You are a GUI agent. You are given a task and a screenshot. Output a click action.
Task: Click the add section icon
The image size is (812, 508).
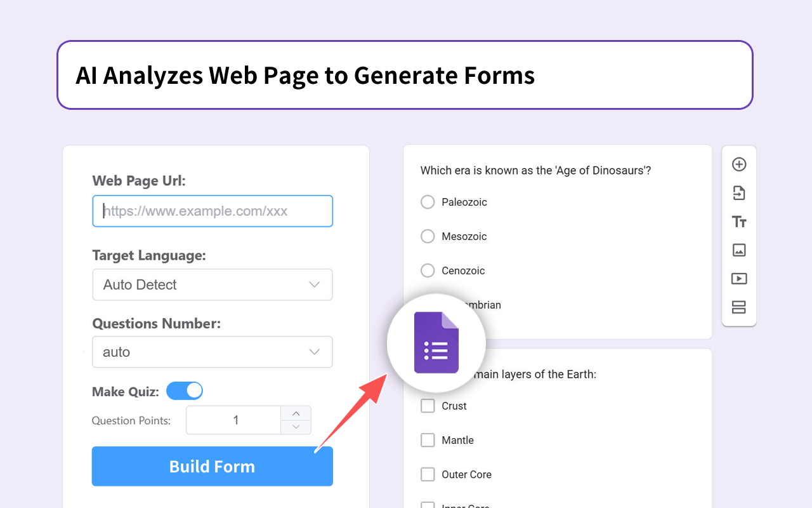739,307
